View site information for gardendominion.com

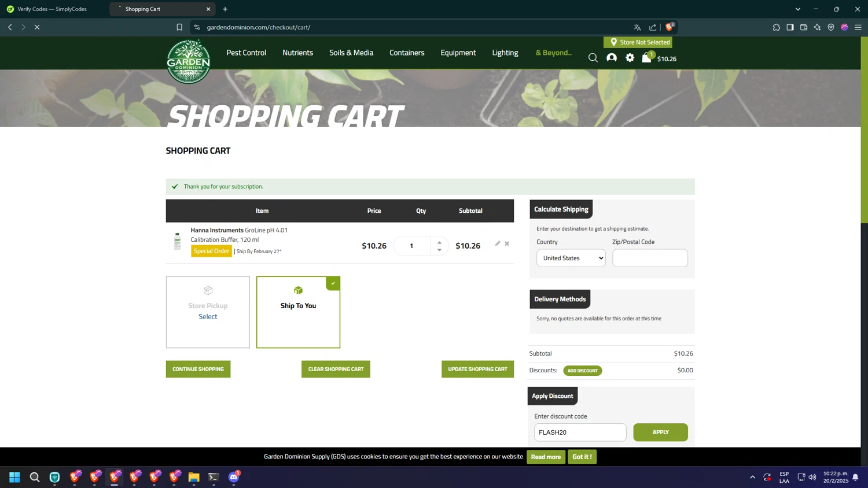197,27
